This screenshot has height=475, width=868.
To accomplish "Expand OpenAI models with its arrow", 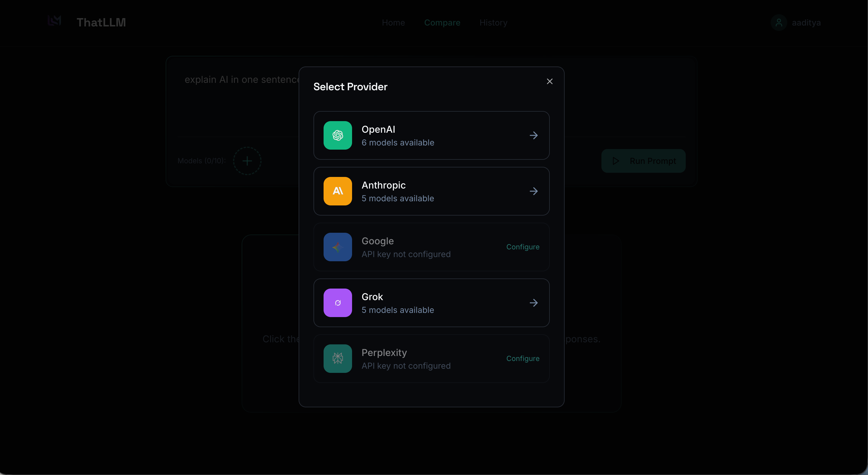I will tap(533, 135).
